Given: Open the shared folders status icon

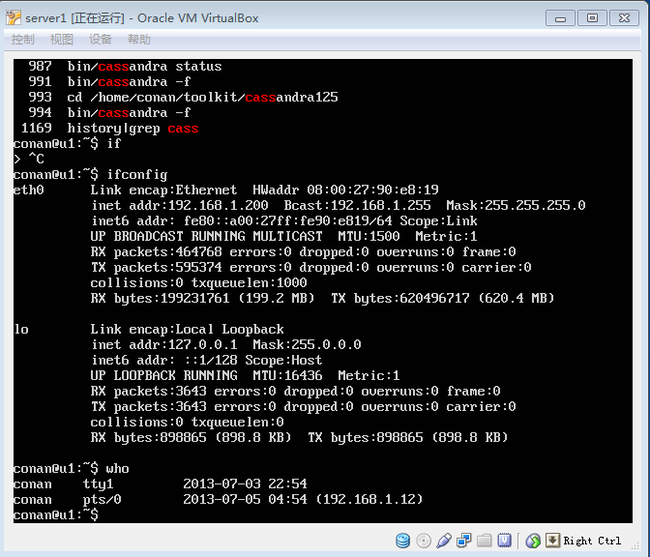Looking at the screenshot, I should point(484,540).
